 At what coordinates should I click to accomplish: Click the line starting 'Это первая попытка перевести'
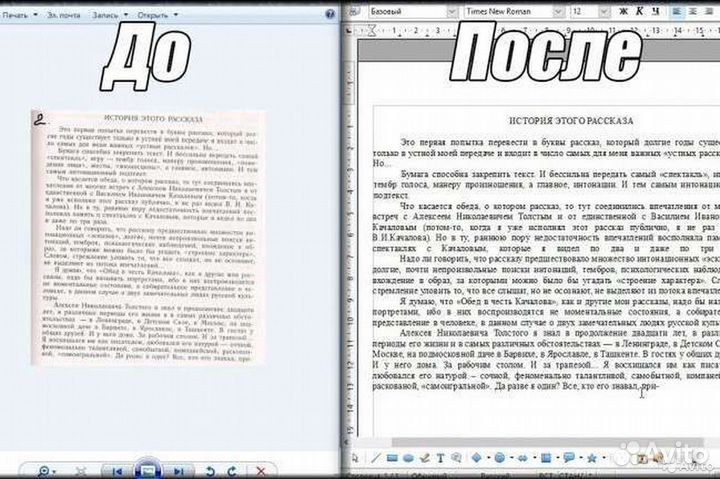coord(560,142)
